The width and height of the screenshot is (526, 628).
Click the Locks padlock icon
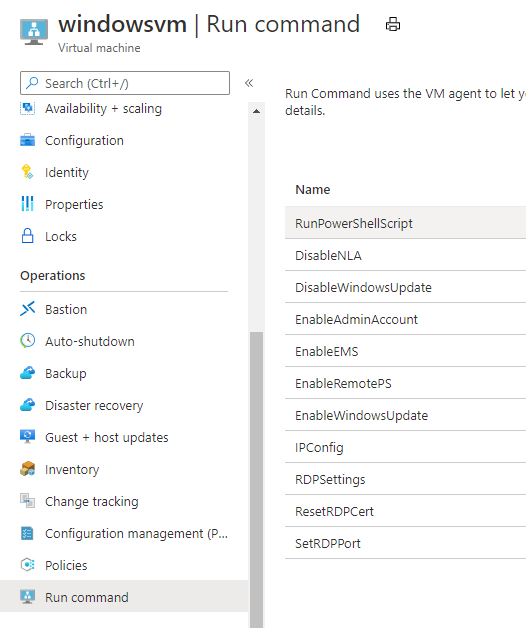[x=28, y=236]
